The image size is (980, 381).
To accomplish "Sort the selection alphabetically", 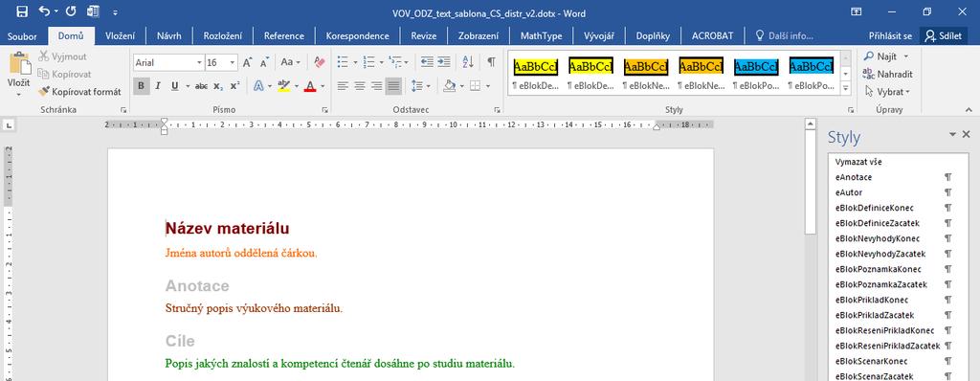I will pos(467,62).
